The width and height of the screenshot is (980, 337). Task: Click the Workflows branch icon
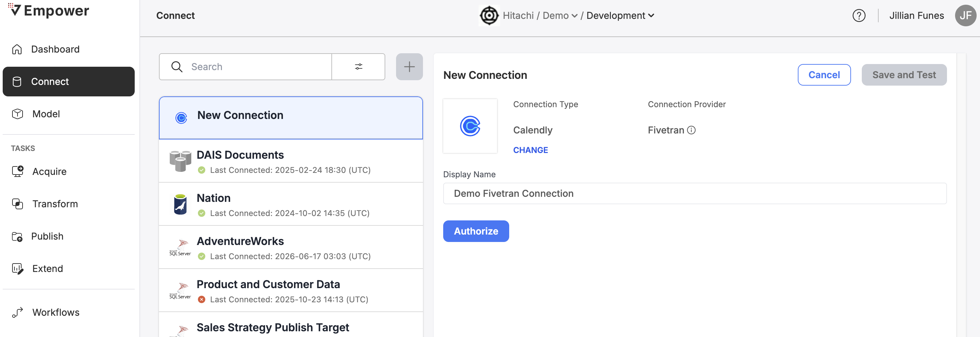click(18, 312)
